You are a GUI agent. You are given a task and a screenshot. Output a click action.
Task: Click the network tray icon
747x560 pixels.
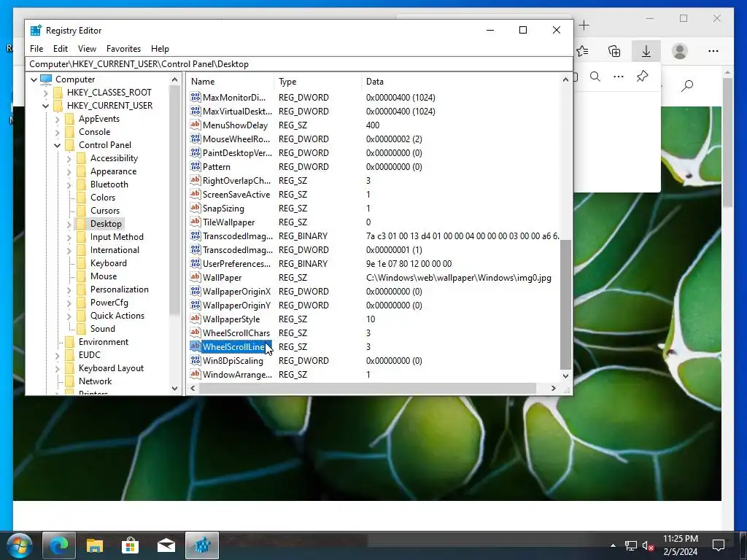[631, 545]
